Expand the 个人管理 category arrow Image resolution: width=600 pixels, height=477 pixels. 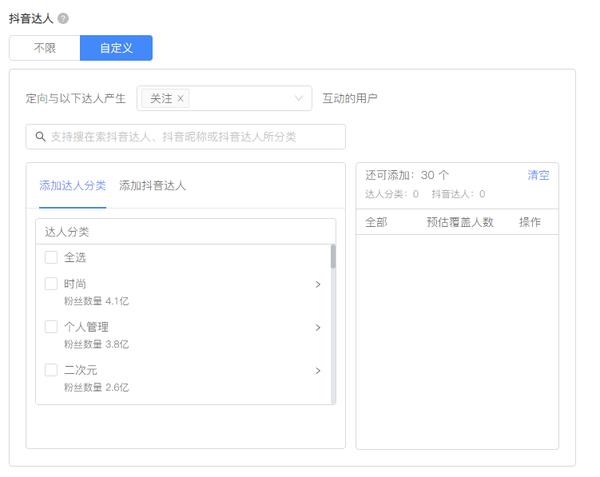[318, 327]
